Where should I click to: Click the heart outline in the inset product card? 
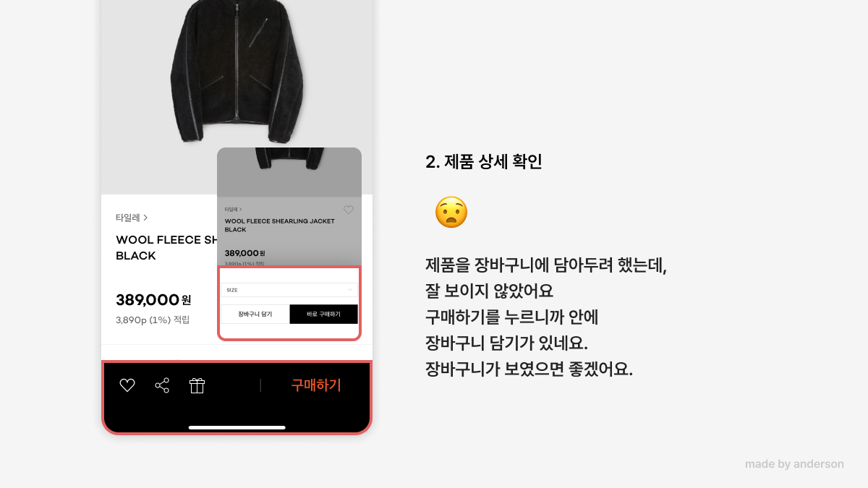pyautogui.click(x=349, y=210)
